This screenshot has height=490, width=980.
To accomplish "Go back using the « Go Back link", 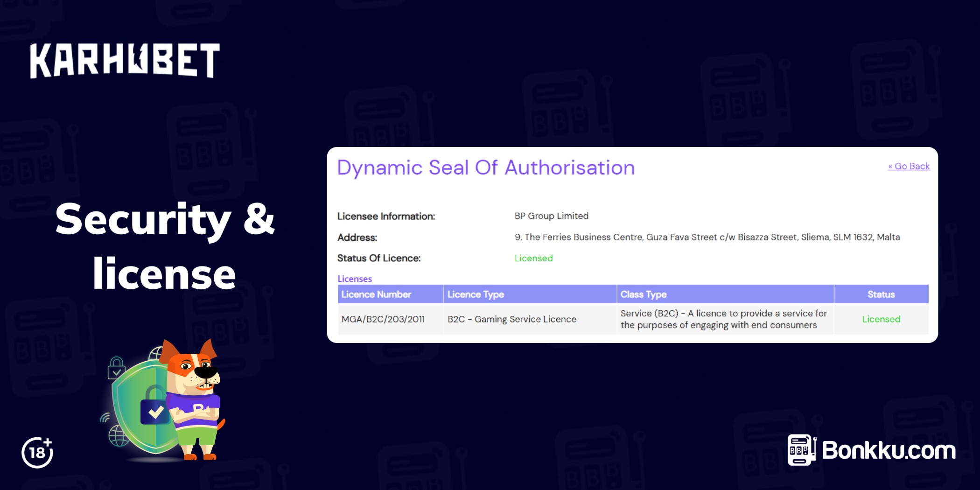I will pyautogui.click(x=908, y=166).
